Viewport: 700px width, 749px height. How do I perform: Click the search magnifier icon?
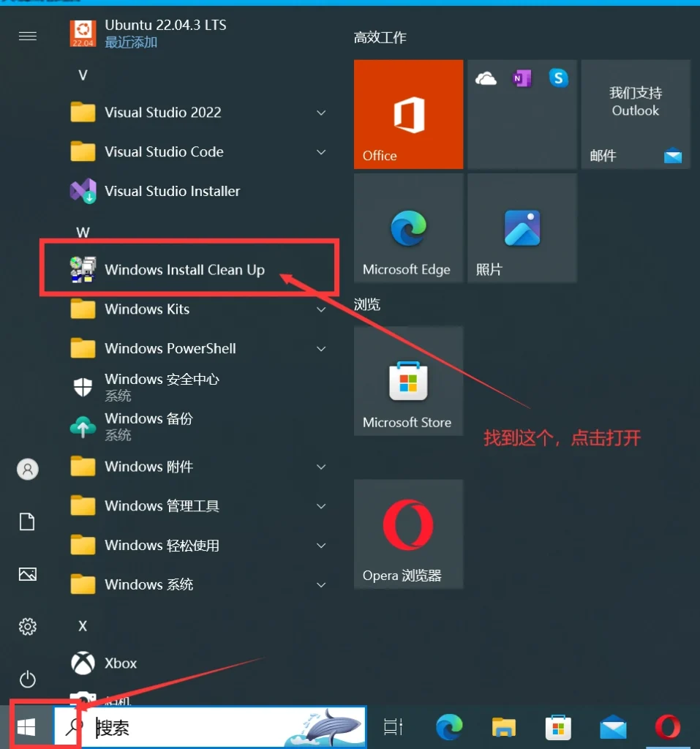click(x=74, y=726)
